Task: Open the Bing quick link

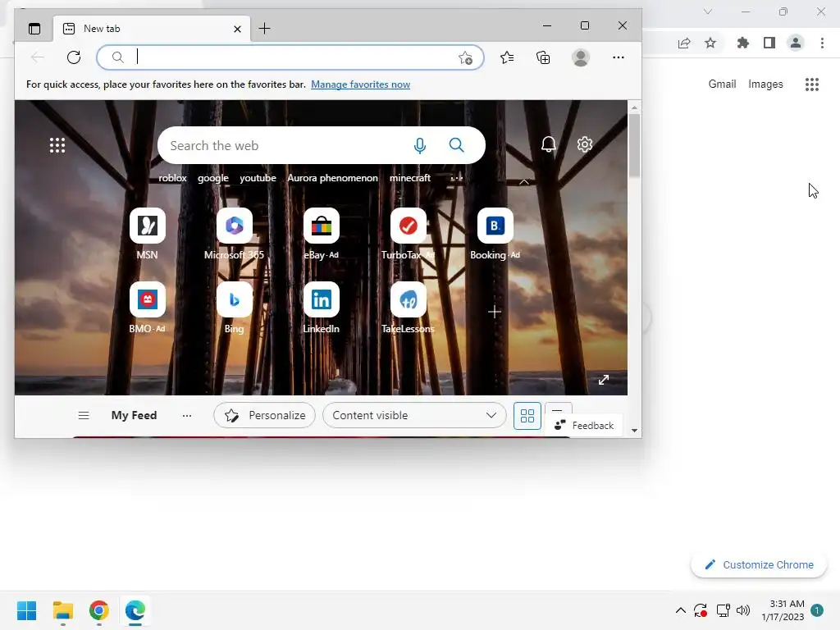Action: tap(234, 308)
